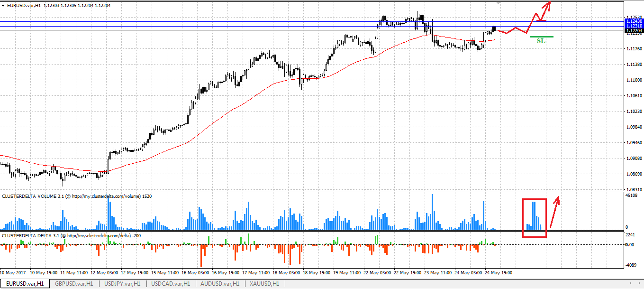The height and width of the screenshot is (289, 644).
Task: Click the 12 May 19:00 time axis label
Action: [x=134, y=273]
